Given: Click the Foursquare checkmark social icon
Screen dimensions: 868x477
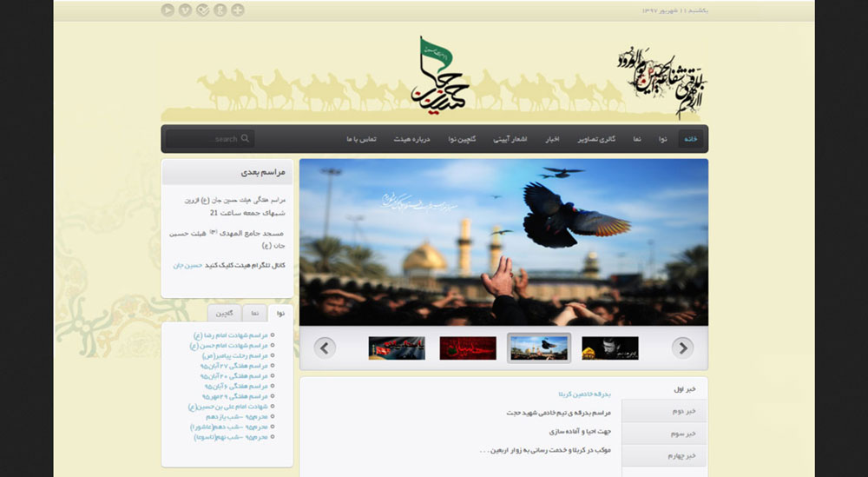Looking at the screenshot, I should tap(202, 10).
